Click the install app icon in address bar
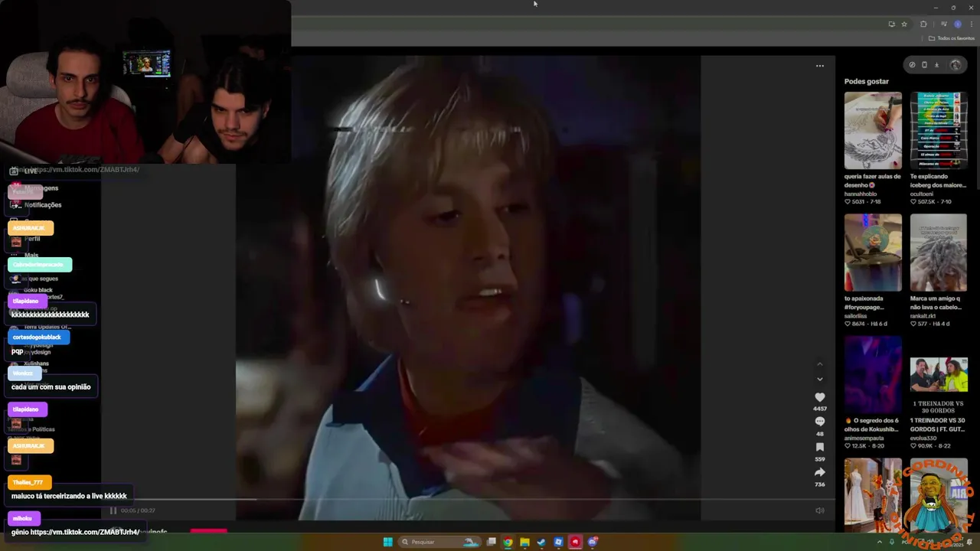Screen dimensions: 980x551 pyautogui.click(x=891, y=24)
